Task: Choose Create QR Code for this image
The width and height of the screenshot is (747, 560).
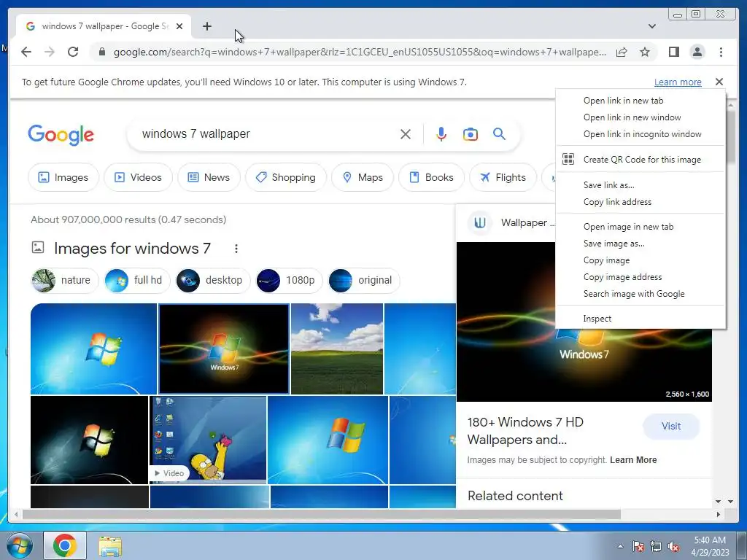Action: click(640, 160)
